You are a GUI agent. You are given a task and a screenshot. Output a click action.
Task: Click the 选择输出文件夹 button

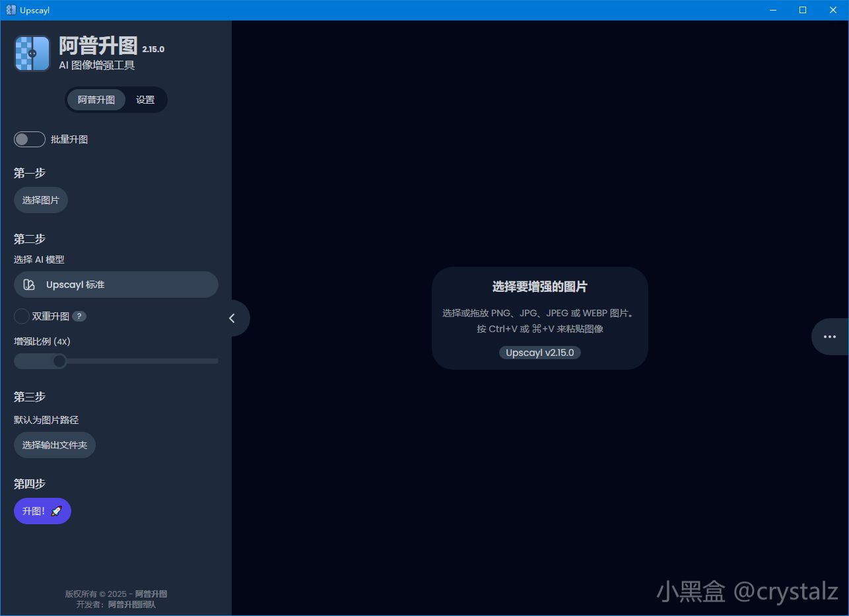[x=55, y=445]
